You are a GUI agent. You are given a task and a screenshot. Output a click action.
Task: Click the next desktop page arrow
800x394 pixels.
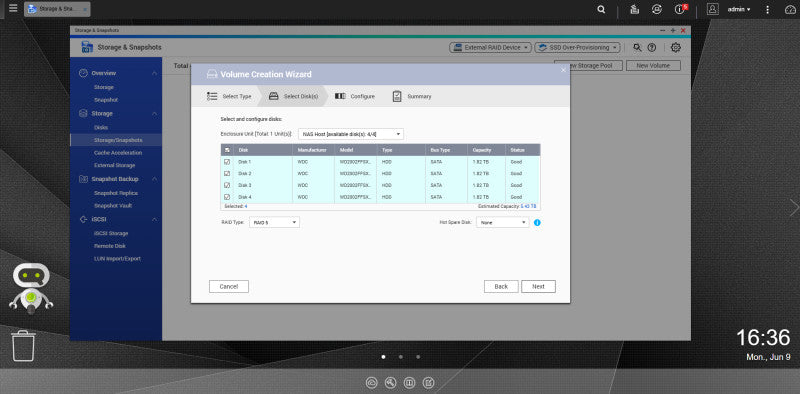[x=794, y=207]
